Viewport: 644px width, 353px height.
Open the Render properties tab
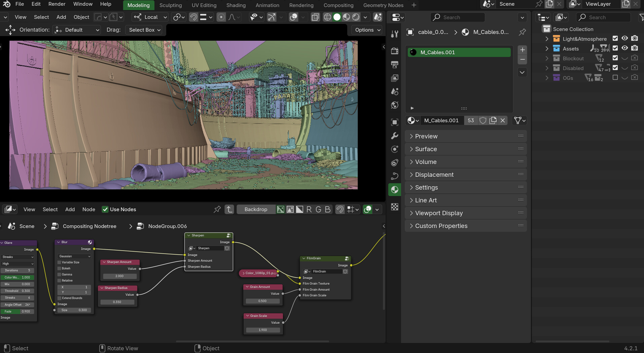click(x=395, y=51)
